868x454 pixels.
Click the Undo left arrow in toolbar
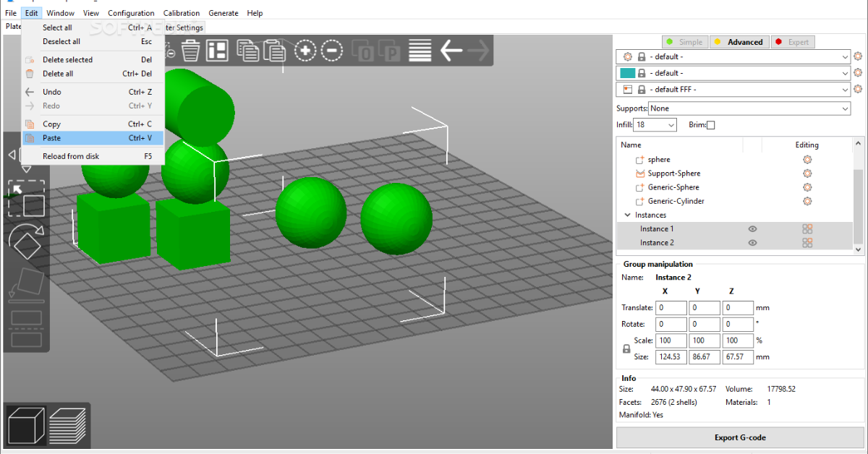tap(451, 51)
